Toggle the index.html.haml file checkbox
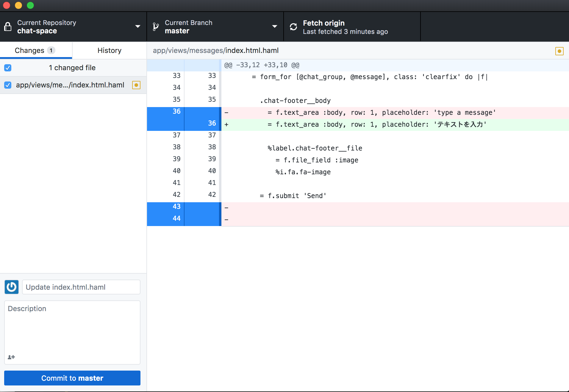Viewport: 569px width, 392px height. pos(8,85)
